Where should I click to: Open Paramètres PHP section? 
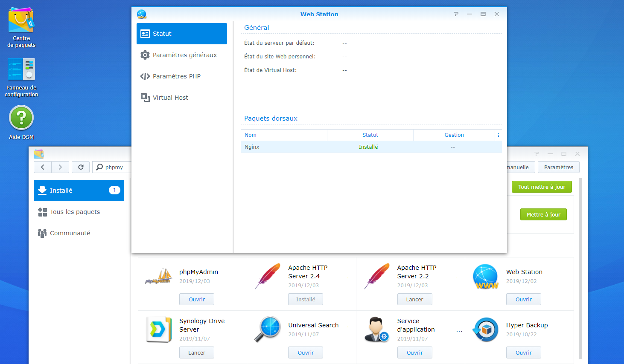pyautogui.click(x=182, y=76)
